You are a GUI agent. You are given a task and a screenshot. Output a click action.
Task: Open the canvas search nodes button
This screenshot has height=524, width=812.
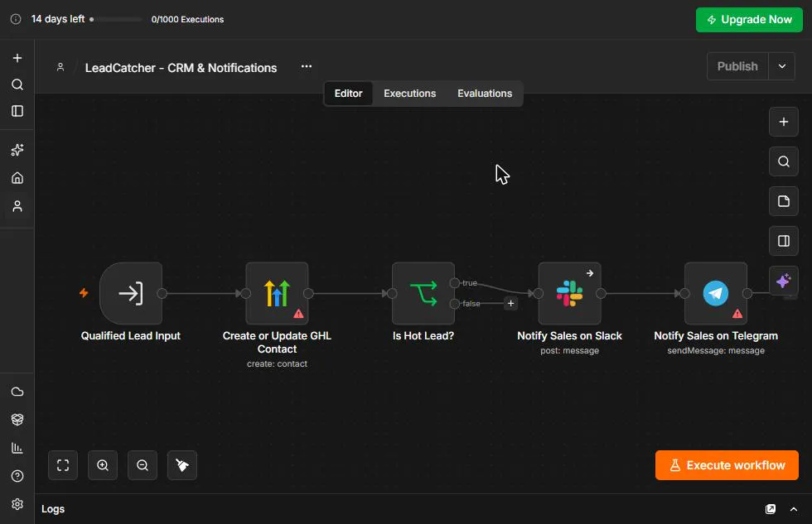pyautogui.click(x=784, y=161)
